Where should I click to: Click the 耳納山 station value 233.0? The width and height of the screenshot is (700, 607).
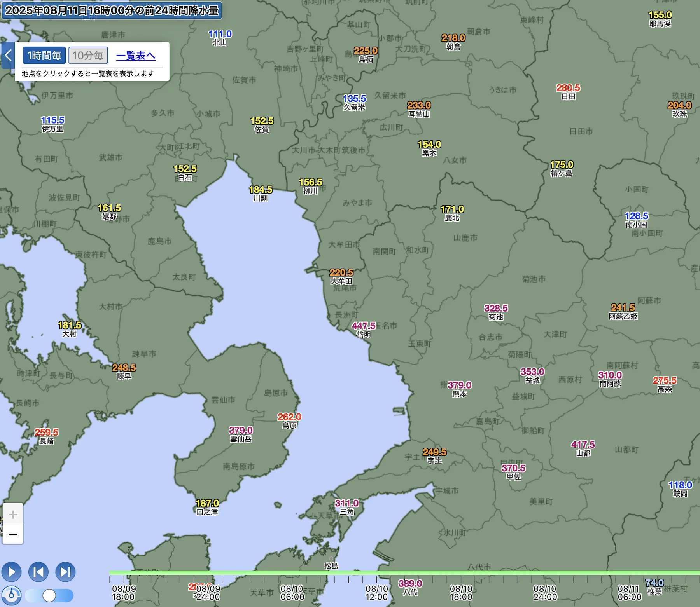coord(419,105)
